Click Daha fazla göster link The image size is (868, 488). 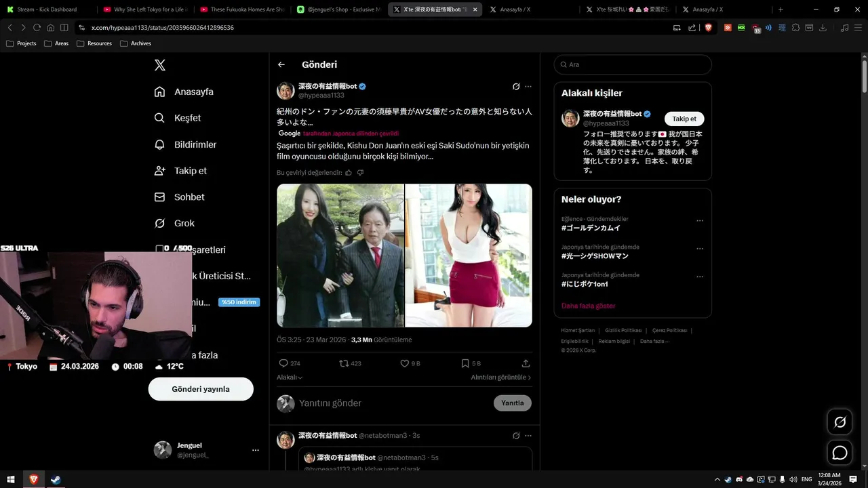tap(589, 306)
